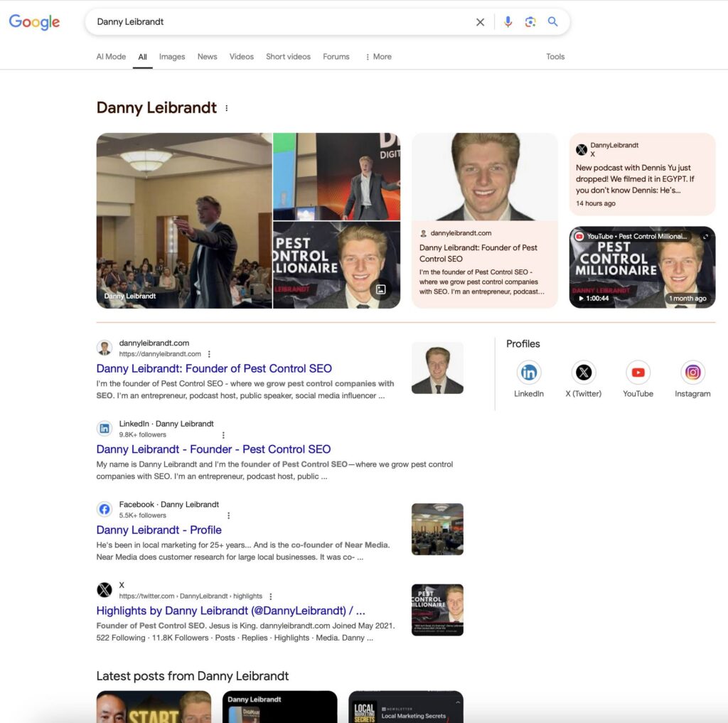Image resolution: width=728 pixels, height=723 pixels.
Task: Switch to the News tab
Action: click(x=207, y=57)
